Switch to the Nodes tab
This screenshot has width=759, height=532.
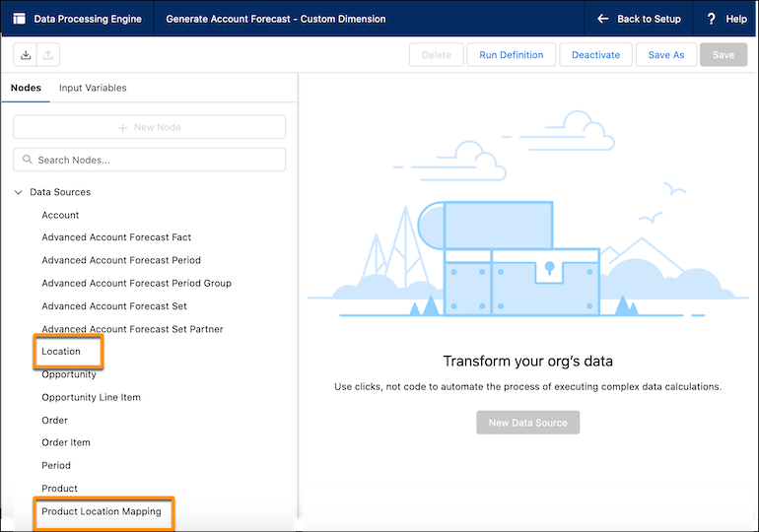click(x=26, y=88)
